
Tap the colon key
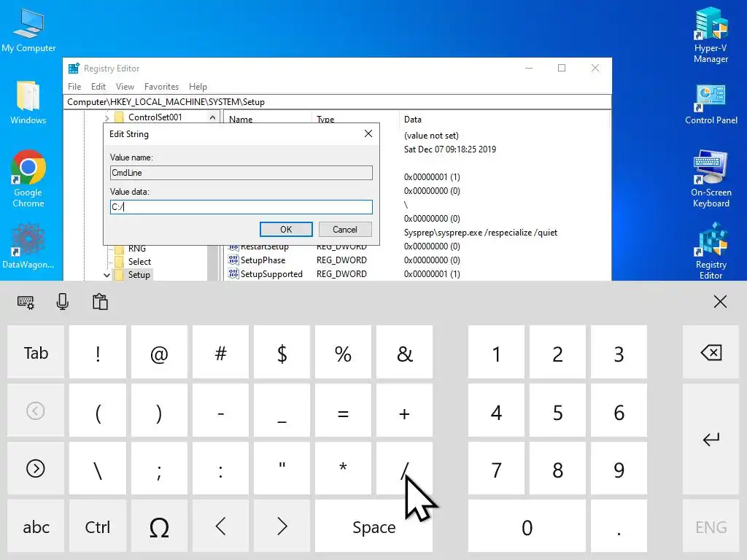pos(220,469)
